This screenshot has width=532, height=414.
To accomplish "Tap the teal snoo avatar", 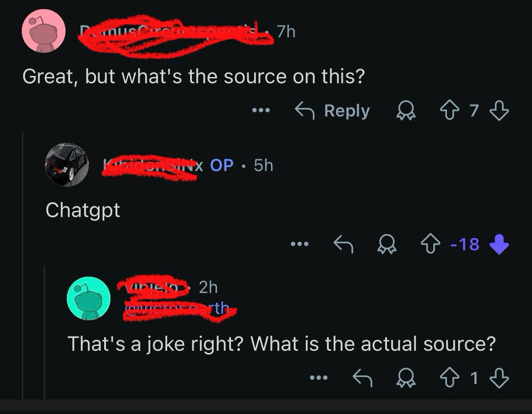I will pos(89,298).
